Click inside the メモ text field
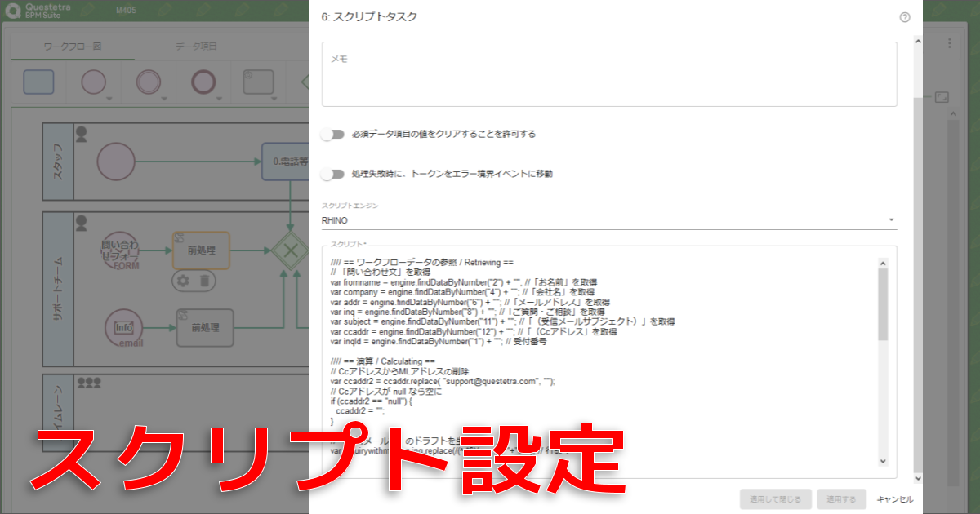The height and width of the screenshot is (514, 980). pyautogui.click(x=608, y=74)
